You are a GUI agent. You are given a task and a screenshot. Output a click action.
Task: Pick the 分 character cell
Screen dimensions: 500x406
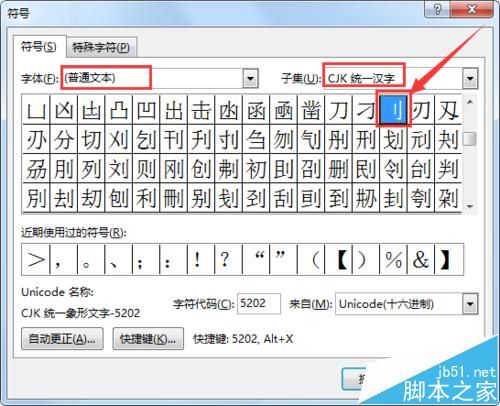click(64, 139)
